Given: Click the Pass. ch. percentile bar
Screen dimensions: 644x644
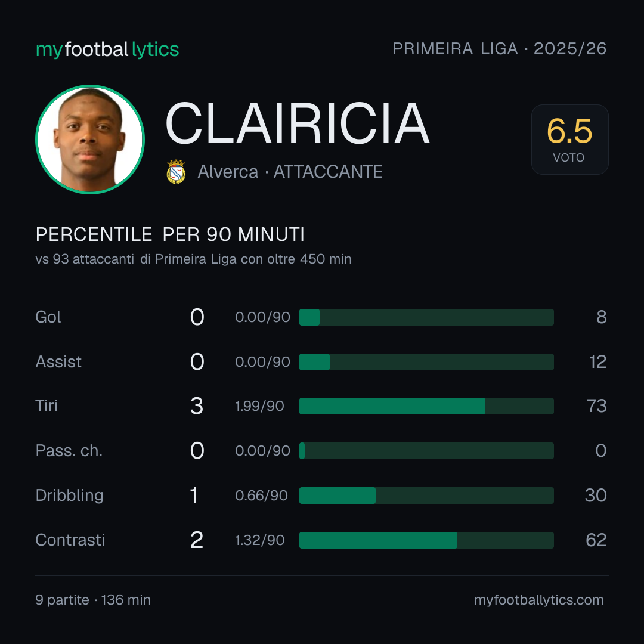Looking at the screenshot, I should (426, 451).
